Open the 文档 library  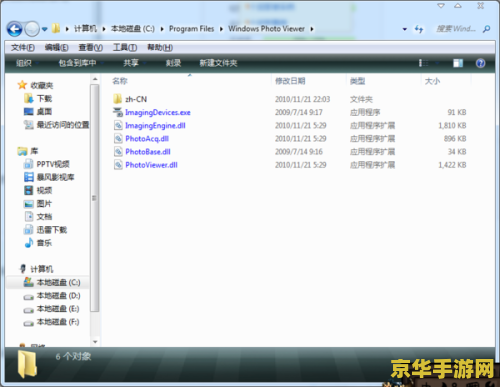click(44, 217)
